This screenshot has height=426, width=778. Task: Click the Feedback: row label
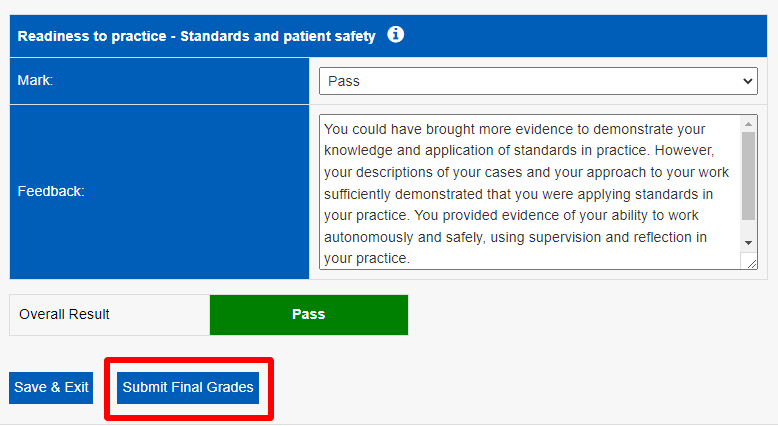(51, 191)
